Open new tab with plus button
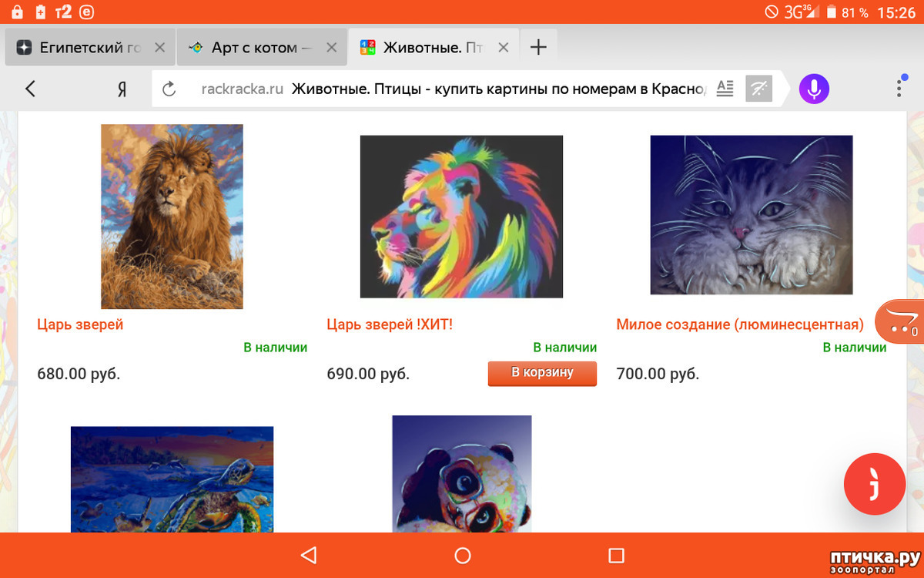924x578 pixels. (538, 48)
